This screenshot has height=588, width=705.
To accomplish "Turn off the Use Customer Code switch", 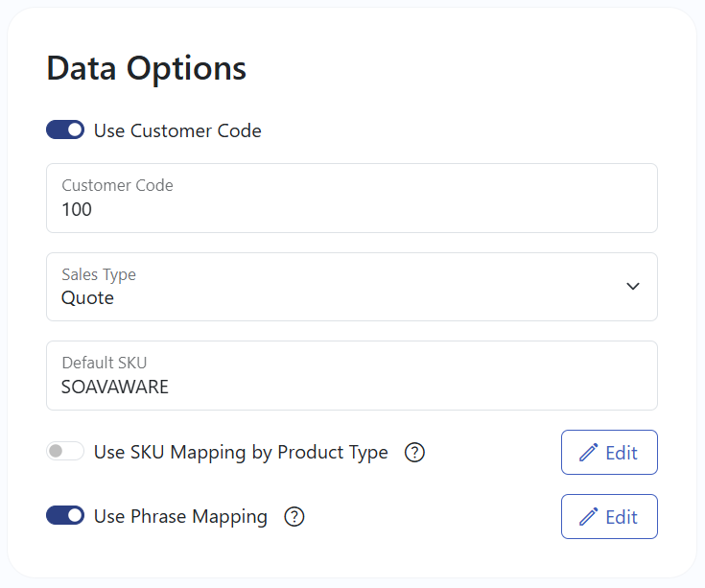I will click(65, 129).
